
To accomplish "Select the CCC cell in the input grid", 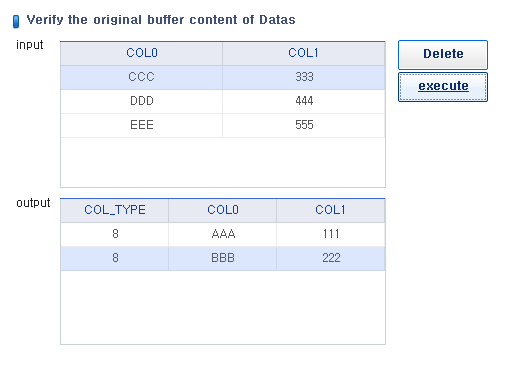I will [x=142, y=77].
